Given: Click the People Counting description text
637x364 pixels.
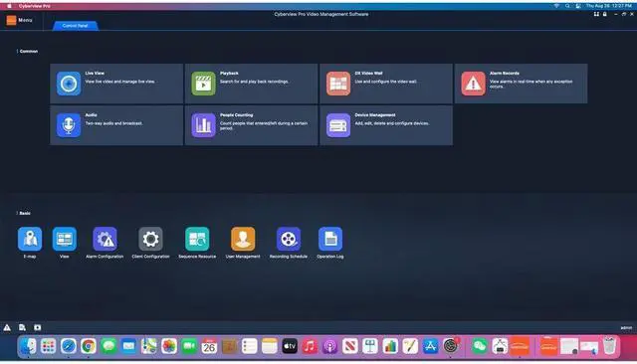Looking at the screenshot, I should tap(264, 125).
